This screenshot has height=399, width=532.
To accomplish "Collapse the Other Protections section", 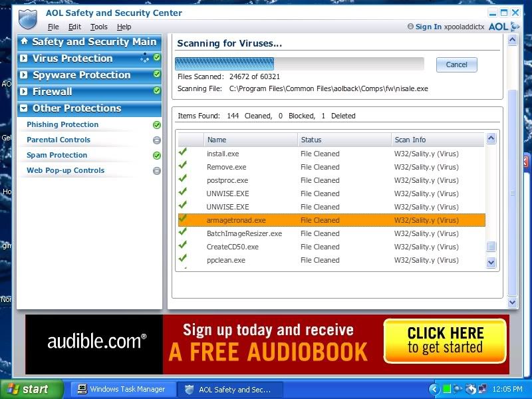I will click(24, 108).
